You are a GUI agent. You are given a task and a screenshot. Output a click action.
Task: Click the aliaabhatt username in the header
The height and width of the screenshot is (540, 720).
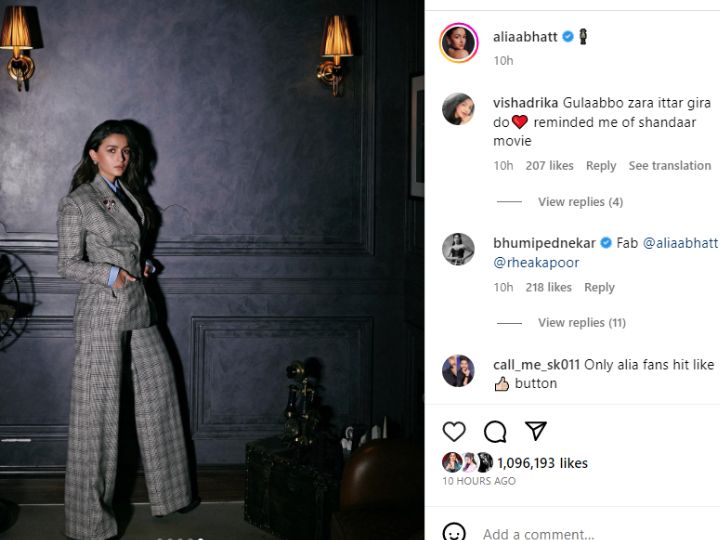pyautogui.click(x=525, y=37)
